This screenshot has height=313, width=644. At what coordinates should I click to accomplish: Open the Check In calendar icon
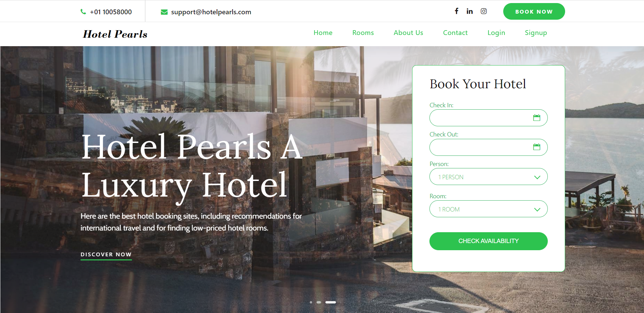point(537,118)
